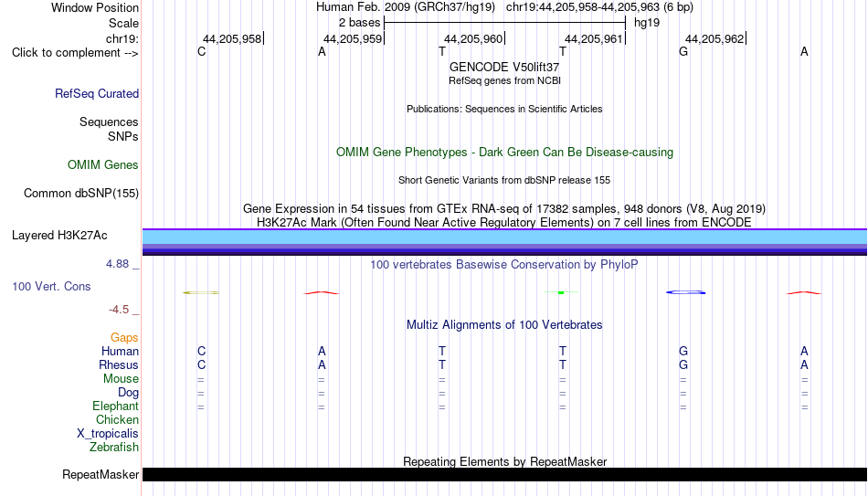Image resolution: width=868 pixels, height=496 pixels.
Task: Click the hg19 label beside scale bar
Action: point(647,23)
